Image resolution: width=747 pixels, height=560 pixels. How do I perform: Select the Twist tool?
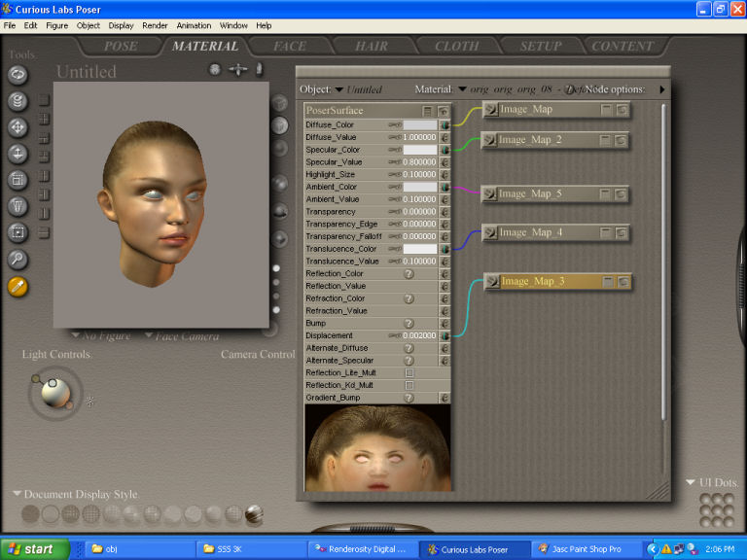click(x=18, y=101)
